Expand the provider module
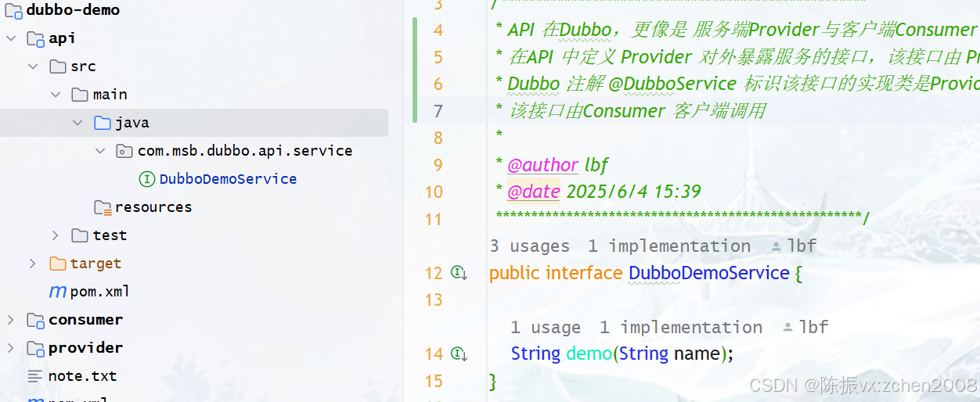The height and width of the screenshot is (402, 980). [11, 348]
